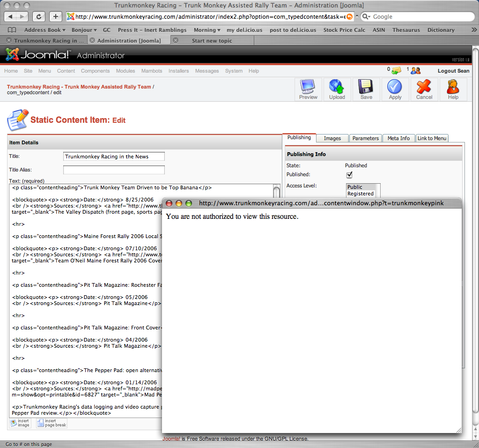Expand the Address Book bookmark menu
This screenshot has width=479, height=448.
45,30
